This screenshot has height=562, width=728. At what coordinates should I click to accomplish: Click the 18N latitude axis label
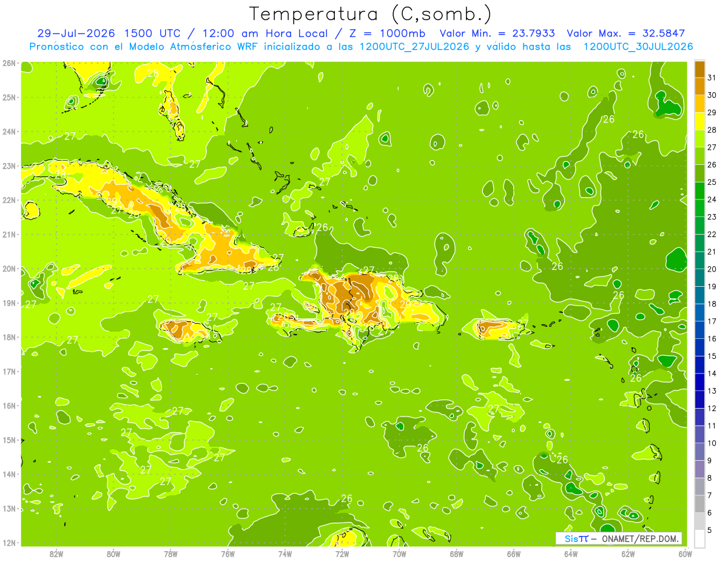point(8,337)
